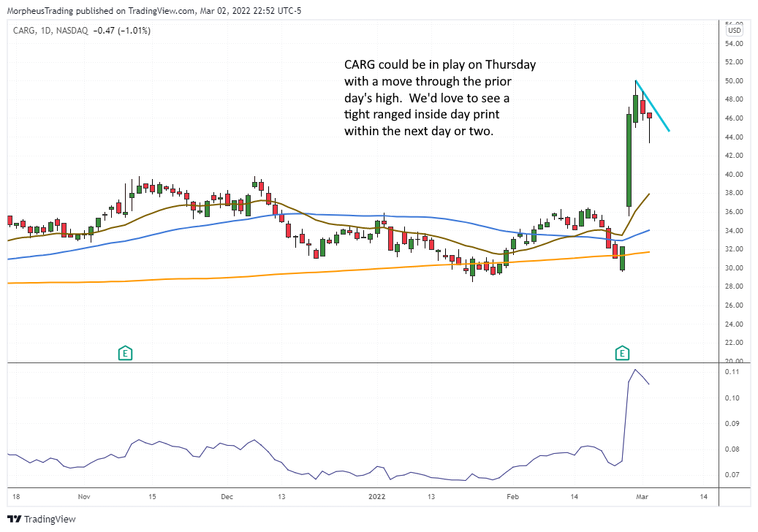Click the big green earnings gap-up candle

[629, 161]
